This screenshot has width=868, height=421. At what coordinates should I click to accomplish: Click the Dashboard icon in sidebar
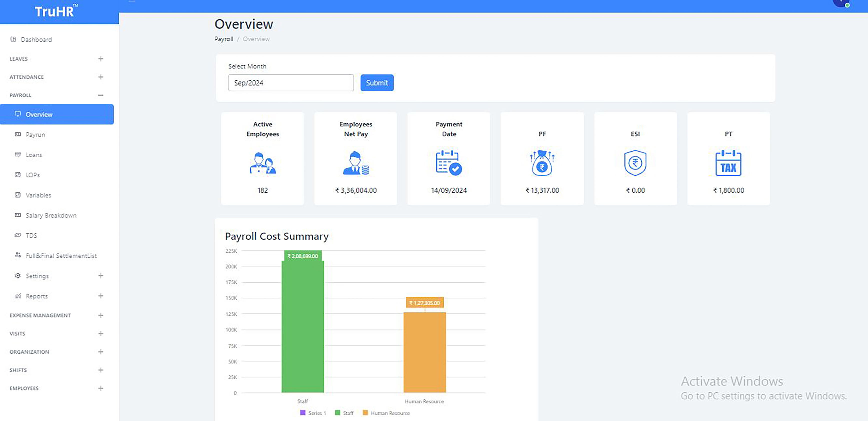coord(13,39)
